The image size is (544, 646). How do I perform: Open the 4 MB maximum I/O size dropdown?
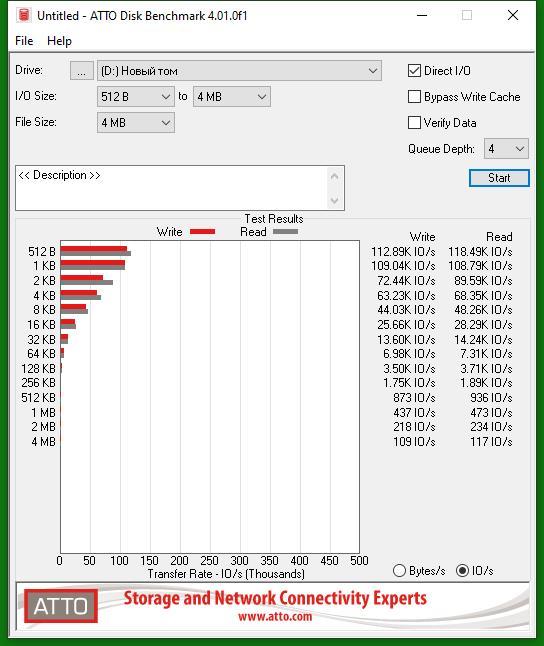coord(232,97)
